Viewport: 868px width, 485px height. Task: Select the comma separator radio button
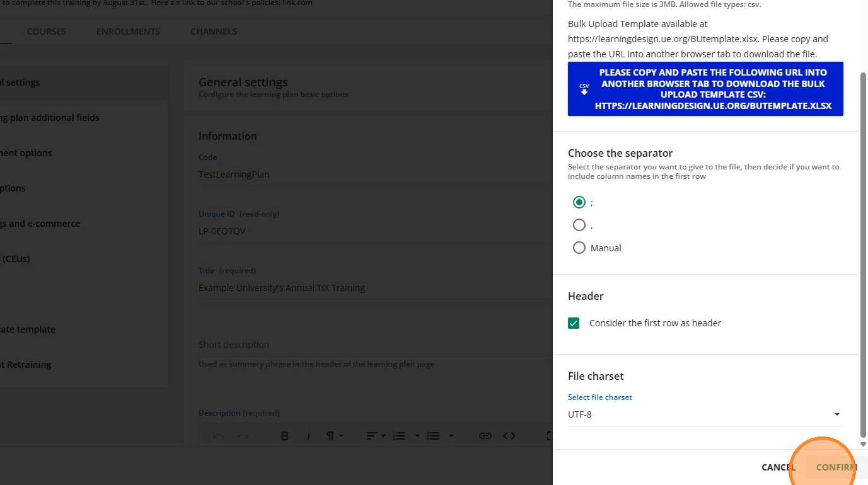[x=579, y=225]
